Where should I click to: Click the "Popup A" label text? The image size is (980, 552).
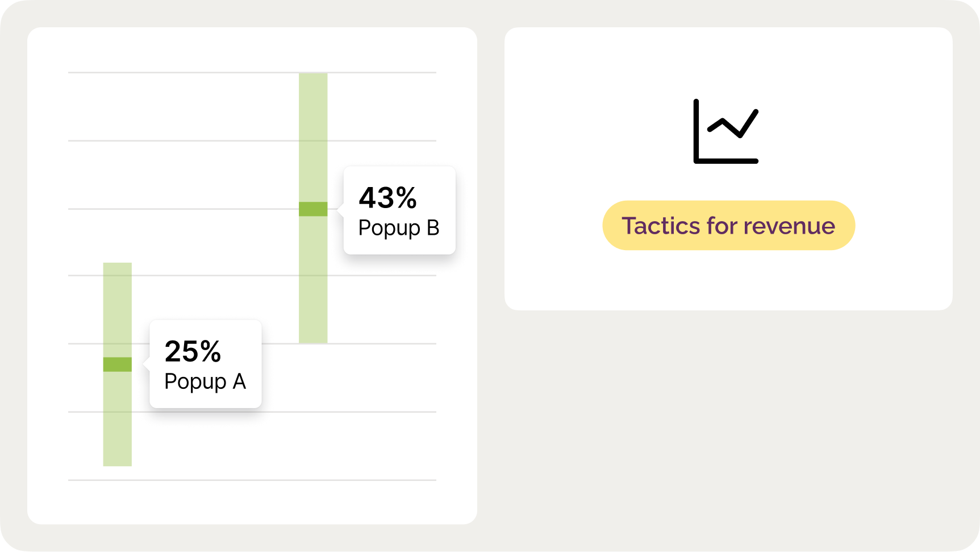click(x=205, y=381)
